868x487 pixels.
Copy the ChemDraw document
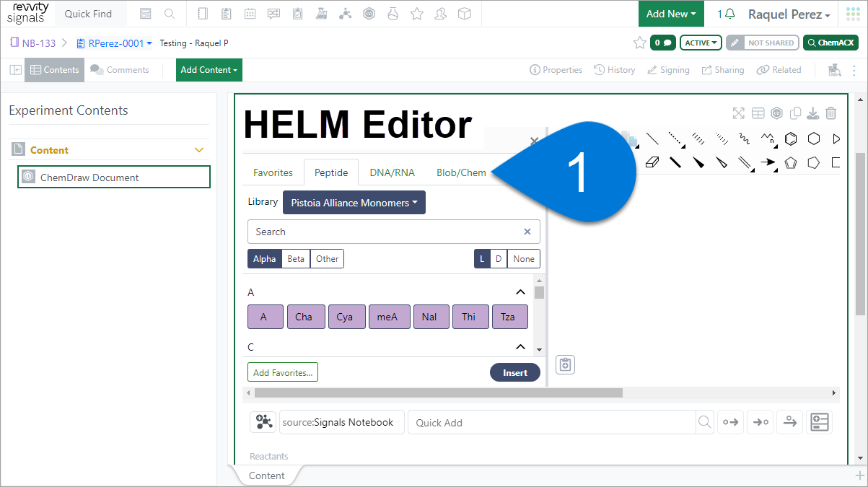[795, 113]
